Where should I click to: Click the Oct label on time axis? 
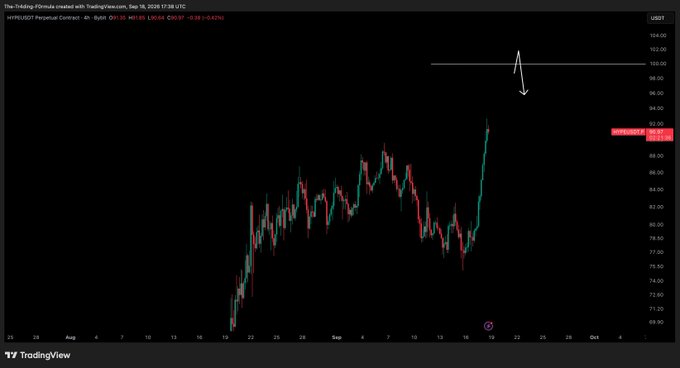[x=594, y=337]
